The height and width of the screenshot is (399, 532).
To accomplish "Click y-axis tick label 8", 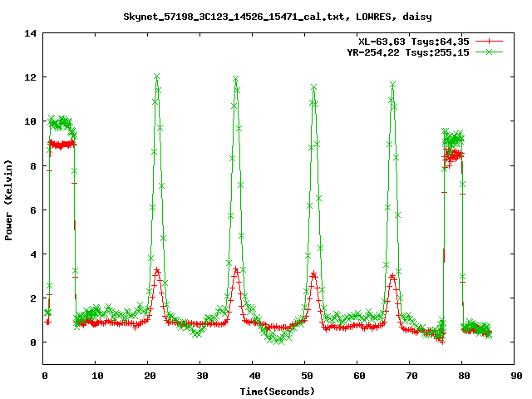I will coord(33,166).
